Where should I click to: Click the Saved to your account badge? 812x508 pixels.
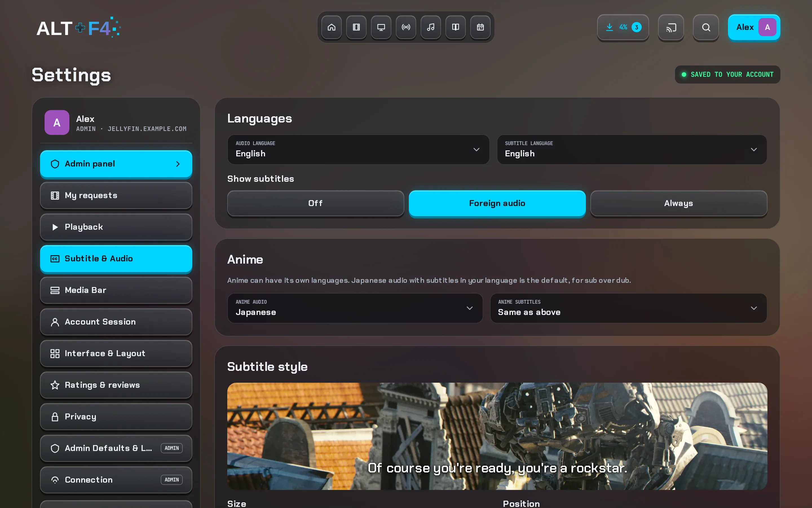(x=727, y=75)
